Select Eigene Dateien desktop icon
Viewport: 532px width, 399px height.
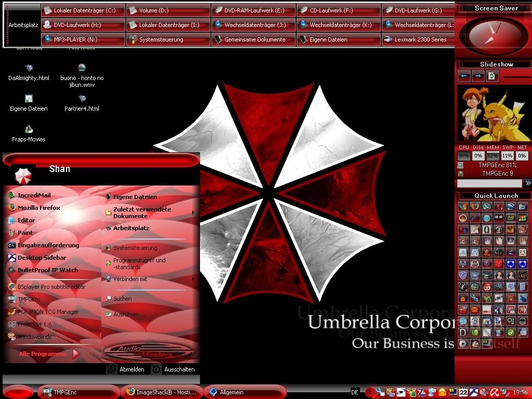pyautogui.click(x=29, y=103)
